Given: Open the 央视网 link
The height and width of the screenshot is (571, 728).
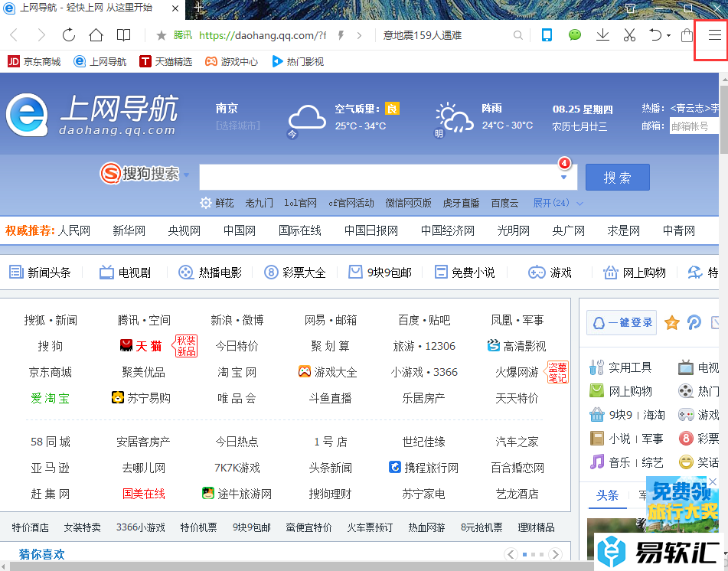Looking at the screenshot, I should 184,230.
